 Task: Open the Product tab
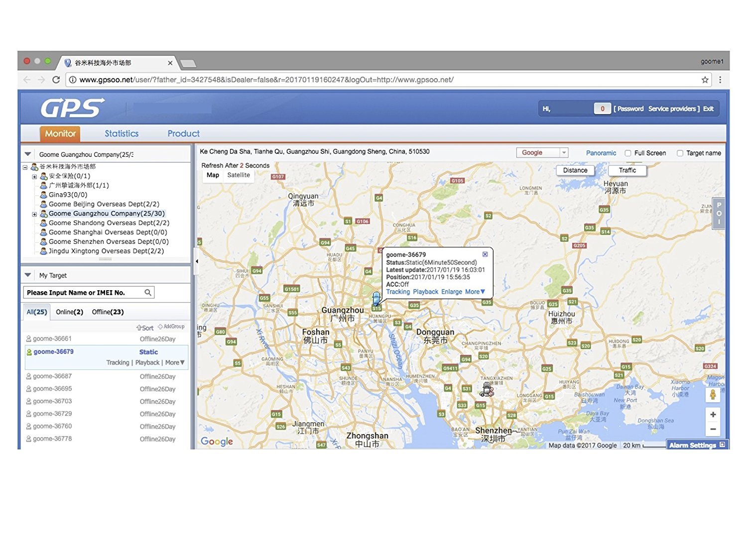coord(183,133)
